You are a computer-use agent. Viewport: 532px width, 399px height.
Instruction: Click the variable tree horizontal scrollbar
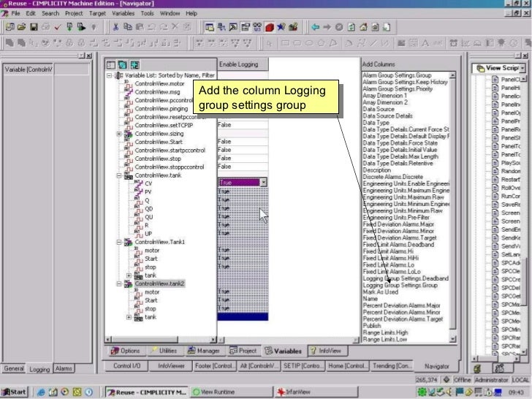coord(161,339)
